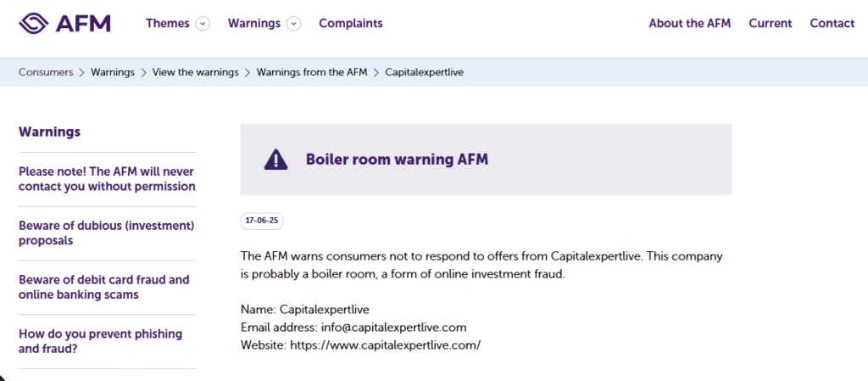The width and height of the screenshot is (868, 381).
Task: Click the Warnings sidebar heading
Action: pyautogui.click(x=49, y=132)
